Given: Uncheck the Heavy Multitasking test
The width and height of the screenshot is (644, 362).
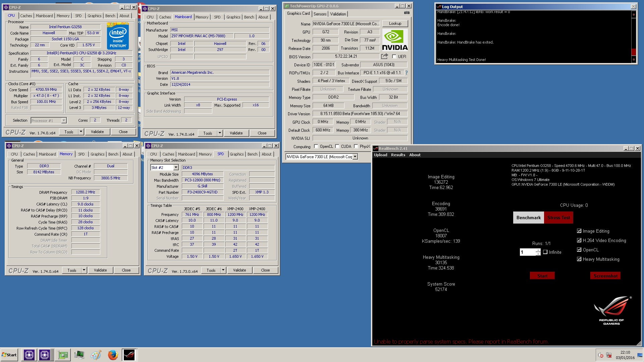Looking at the screenshot, I should point(579,259).
